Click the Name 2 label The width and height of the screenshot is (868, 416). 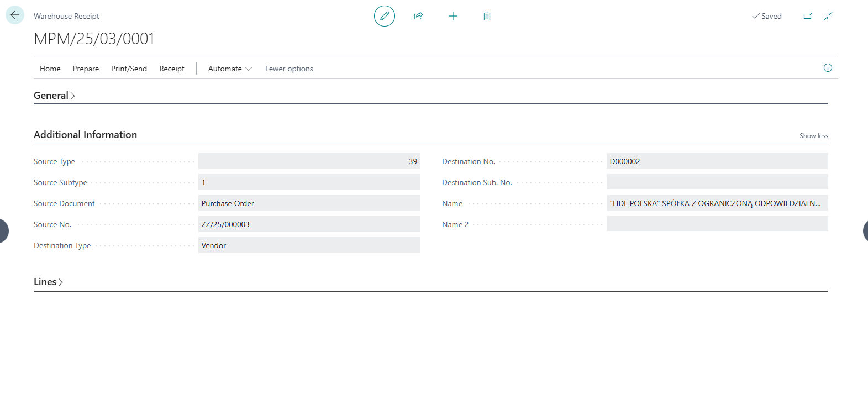455,224
